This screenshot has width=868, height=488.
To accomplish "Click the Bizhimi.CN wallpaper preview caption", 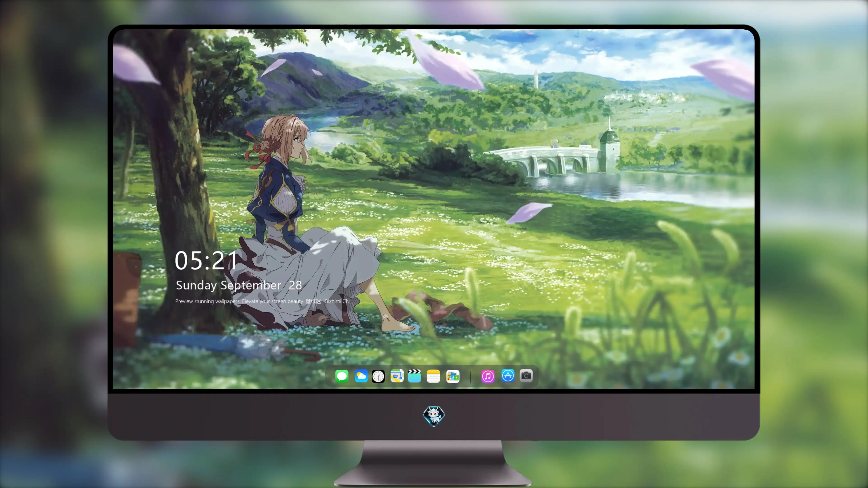I will pyautogui.click(x=262, y=301).
